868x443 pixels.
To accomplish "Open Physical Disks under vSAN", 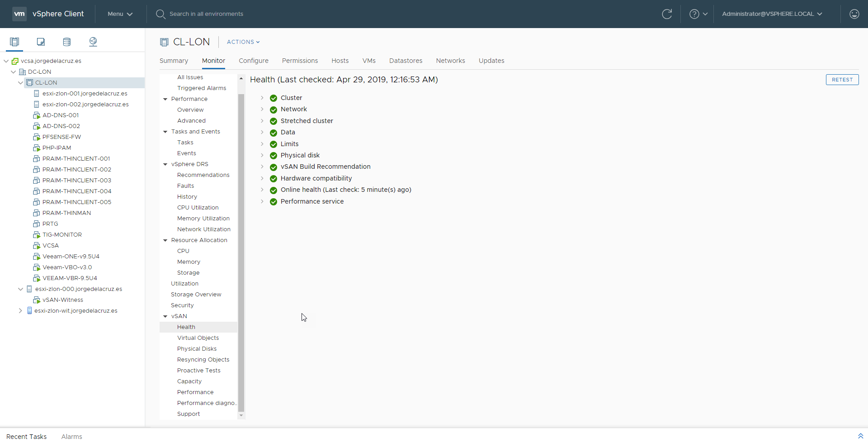I will (197, 349).
